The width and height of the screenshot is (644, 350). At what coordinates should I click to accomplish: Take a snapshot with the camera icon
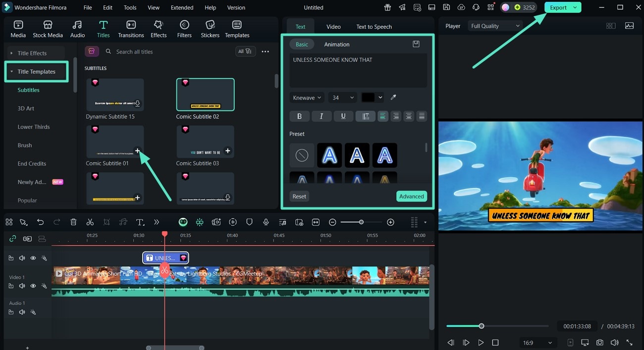tap(600, 343)
